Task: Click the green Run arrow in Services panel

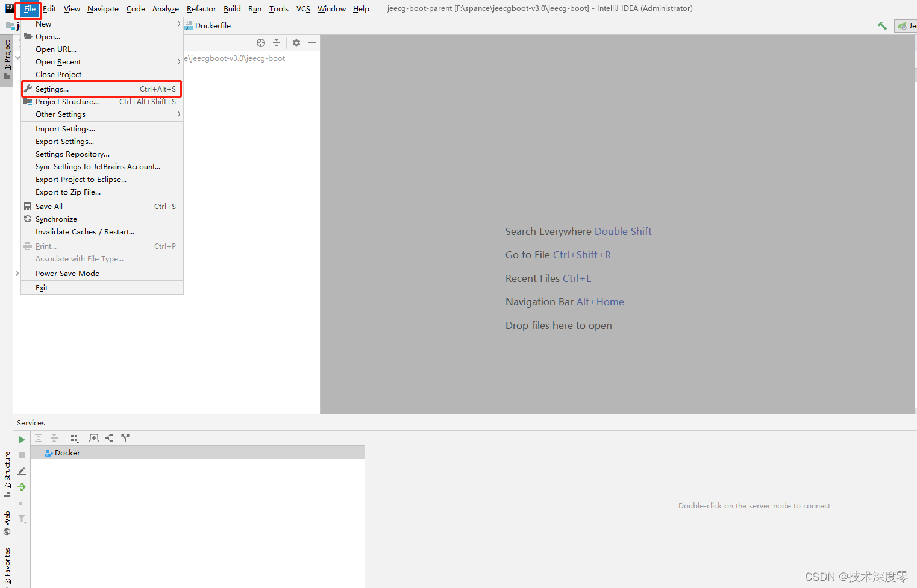Action: [x=22, y=440]
